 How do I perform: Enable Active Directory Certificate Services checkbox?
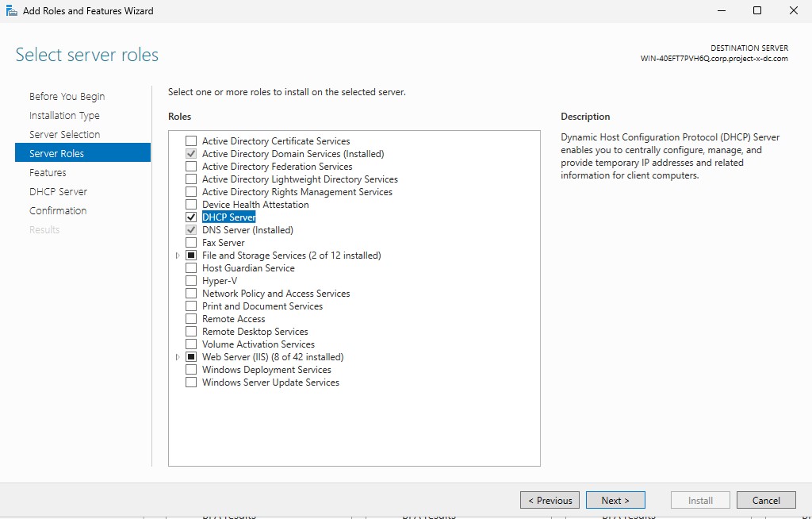[191, 141]
